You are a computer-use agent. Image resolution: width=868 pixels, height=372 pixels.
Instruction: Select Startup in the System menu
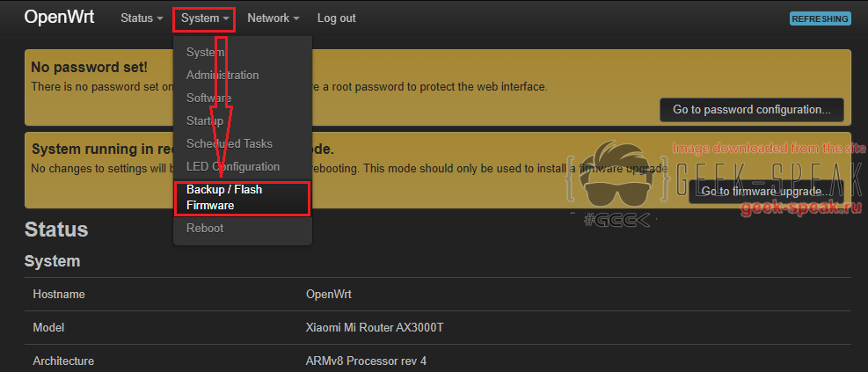(205, 120)
